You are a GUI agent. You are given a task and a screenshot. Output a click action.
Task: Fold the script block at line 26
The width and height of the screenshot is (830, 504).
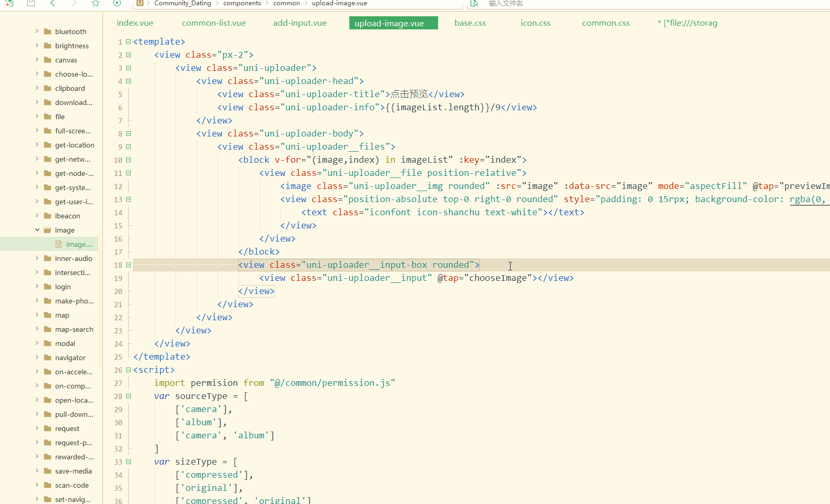pos(128,370)
